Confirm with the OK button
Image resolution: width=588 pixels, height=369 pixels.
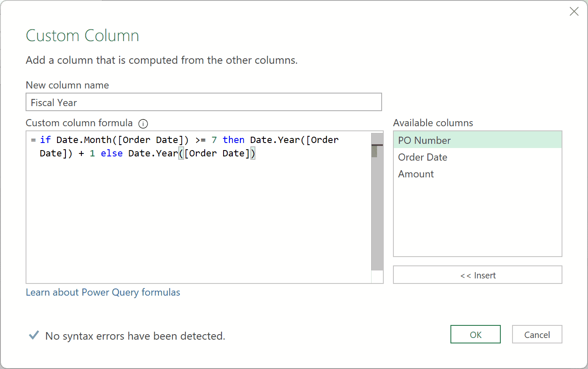point(476,335)
